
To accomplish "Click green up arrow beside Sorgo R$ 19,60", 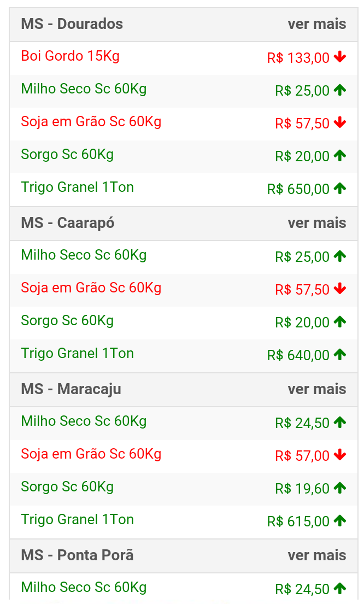I will pos(340,488).
